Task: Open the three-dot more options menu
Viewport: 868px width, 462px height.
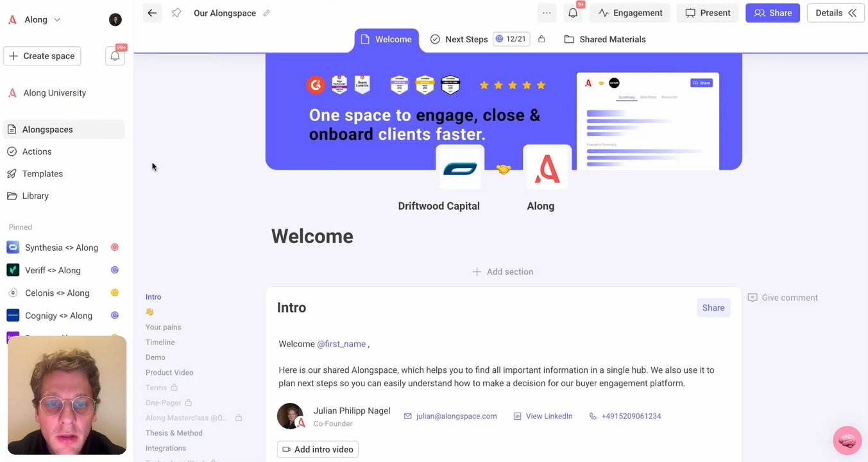Action: [547, 13]
